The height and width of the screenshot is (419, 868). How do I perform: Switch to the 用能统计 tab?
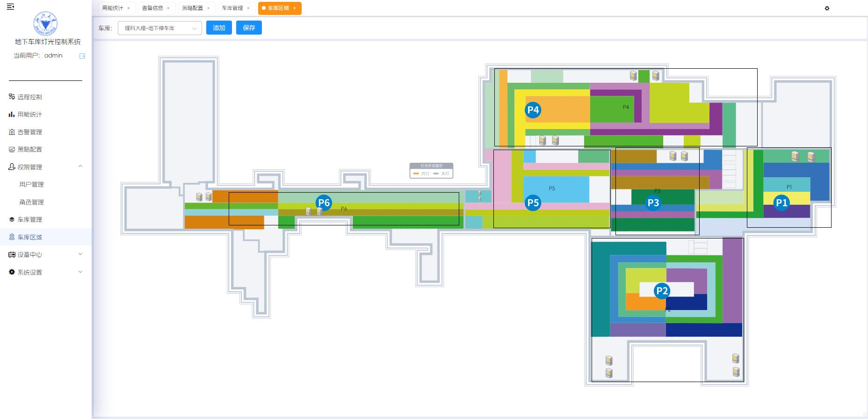tap(113, 8)
